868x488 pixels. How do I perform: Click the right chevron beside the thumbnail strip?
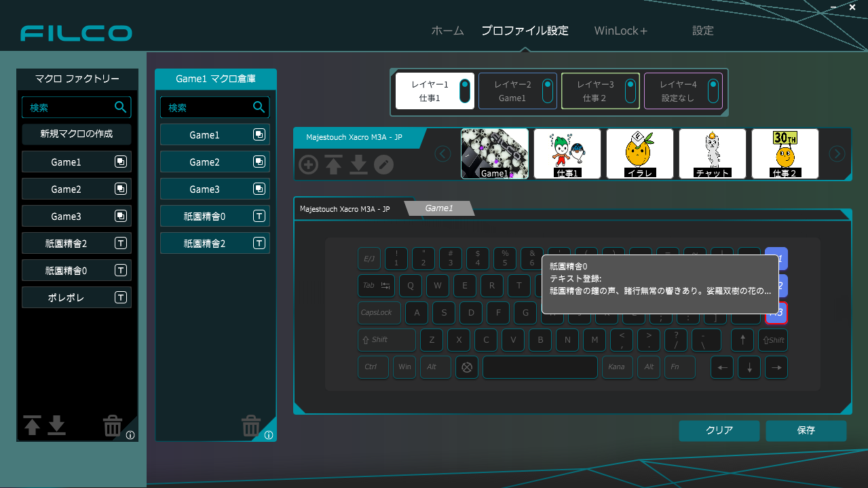tap(837, 154)
